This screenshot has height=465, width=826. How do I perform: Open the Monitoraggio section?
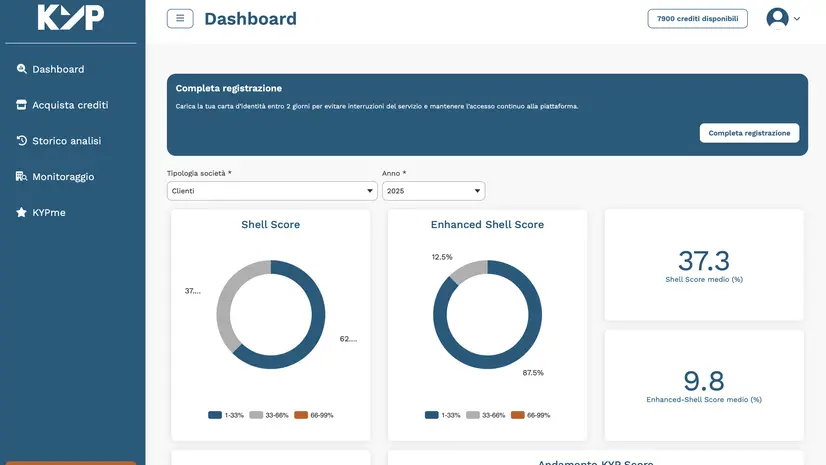click(x=63, y=176)
